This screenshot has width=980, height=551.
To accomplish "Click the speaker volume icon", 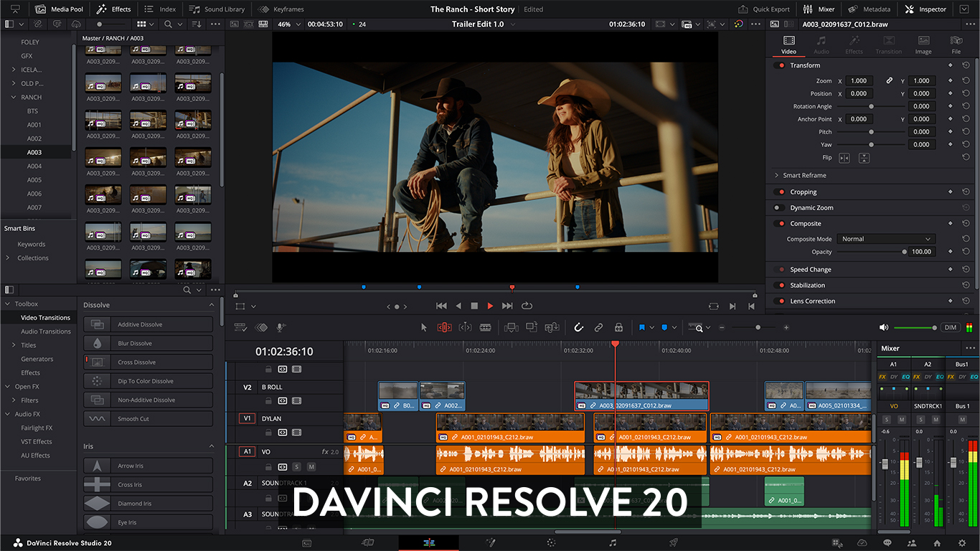I will (883, 327).
